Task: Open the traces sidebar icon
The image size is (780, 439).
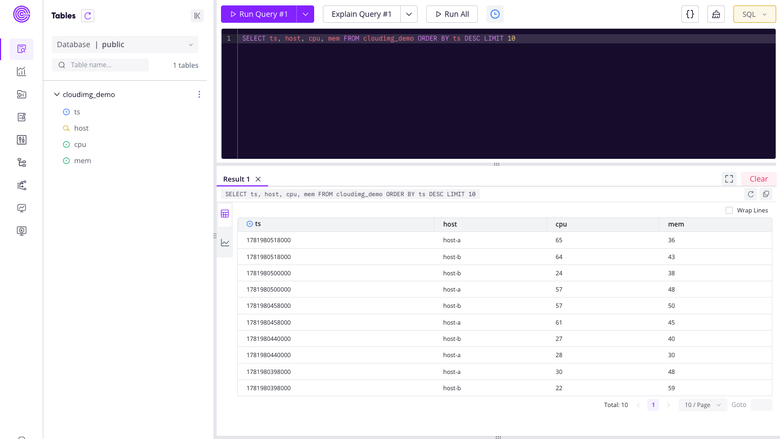Action: 21,185
